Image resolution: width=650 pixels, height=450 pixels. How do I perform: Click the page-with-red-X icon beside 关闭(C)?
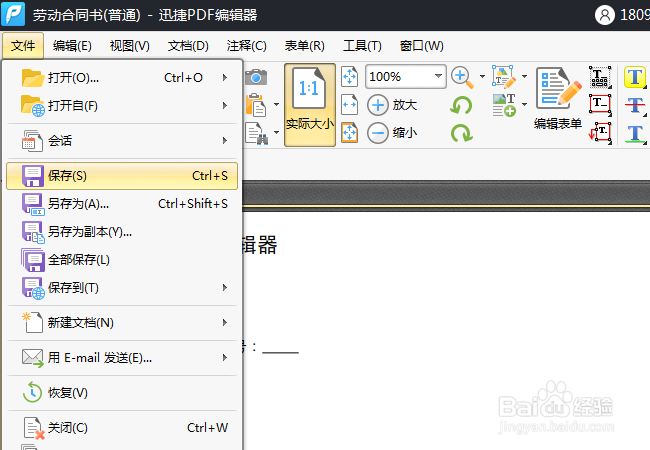pyautogui.click(x=34, y=428)
